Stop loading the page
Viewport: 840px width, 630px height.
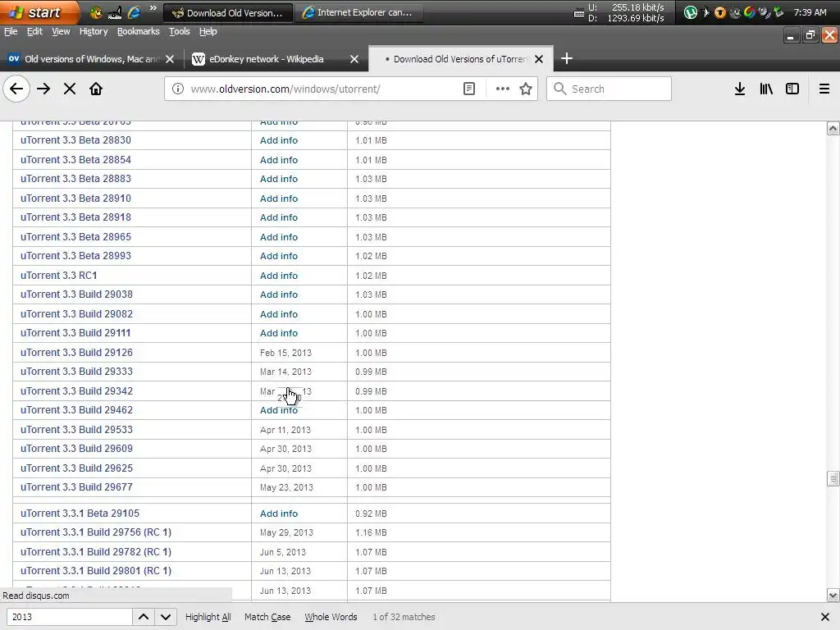[70, 89]
